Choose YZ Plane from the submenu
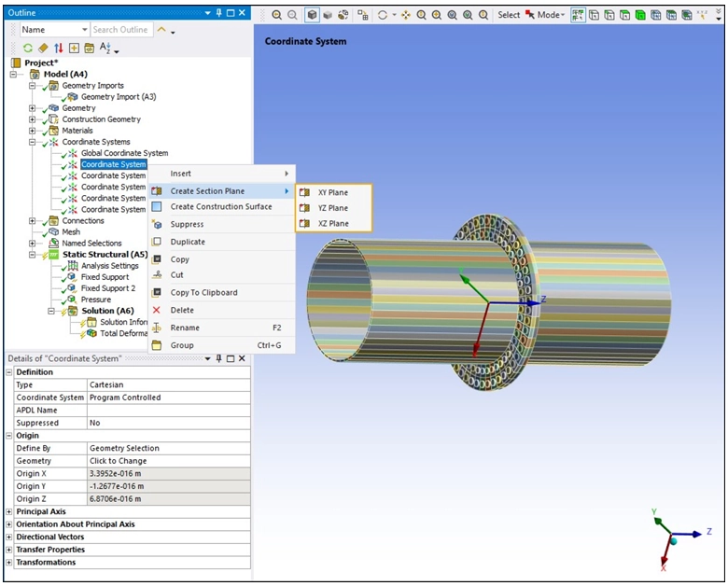The image size is (728, 586). tap(332, 208)
